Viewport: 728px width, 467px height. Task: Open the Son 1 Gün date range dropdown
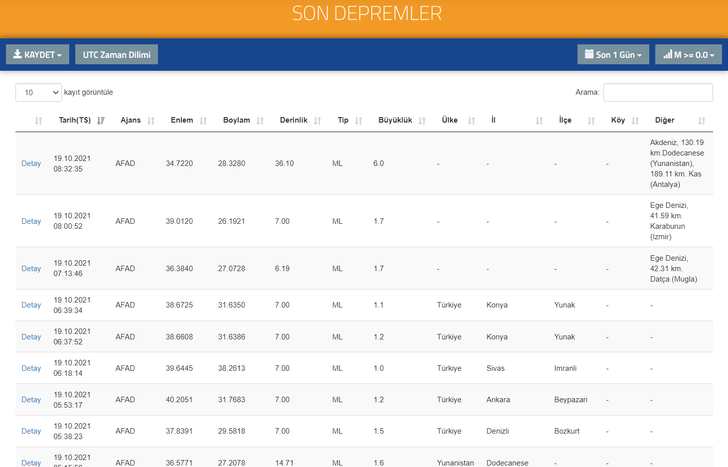tap(613, 54)
